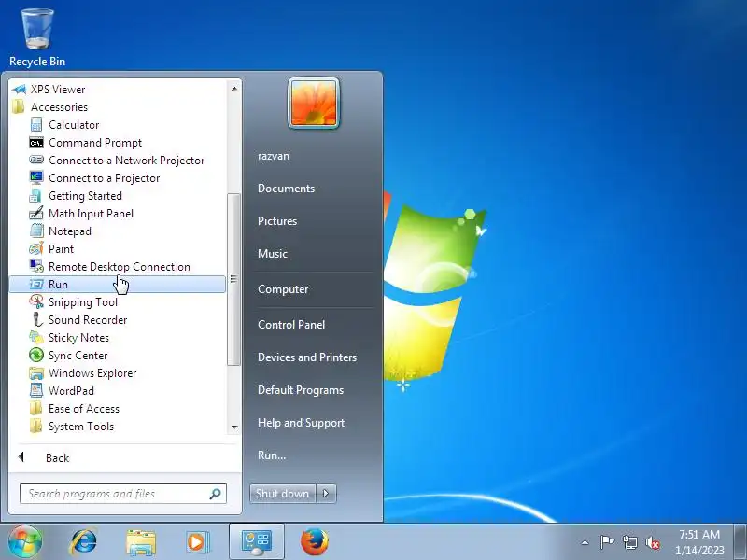Open the taskbar file explorer folder
Screen dimensions: 747x560
tap(141, 542)
